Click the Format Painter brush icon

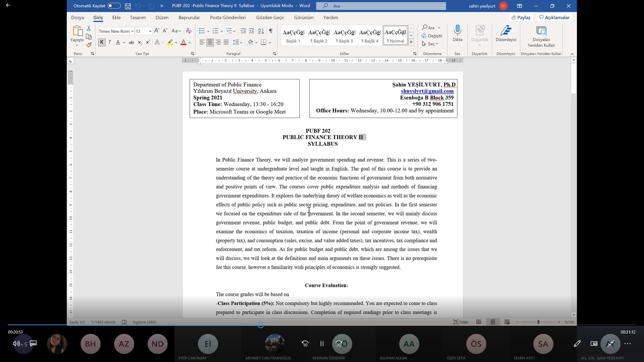pyautogui.click(x=89, y=45)
